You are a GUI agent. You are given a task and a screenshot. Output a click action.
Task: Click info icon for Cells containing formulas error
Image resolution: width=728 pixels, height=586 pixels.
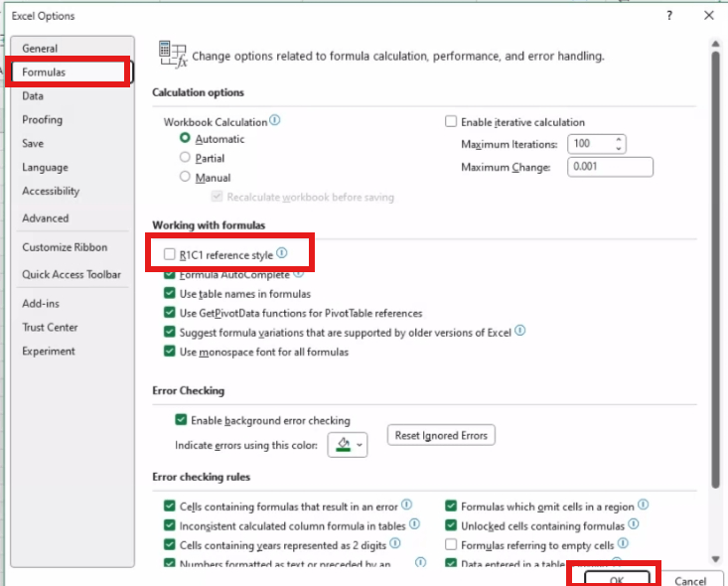click(407, 505)
